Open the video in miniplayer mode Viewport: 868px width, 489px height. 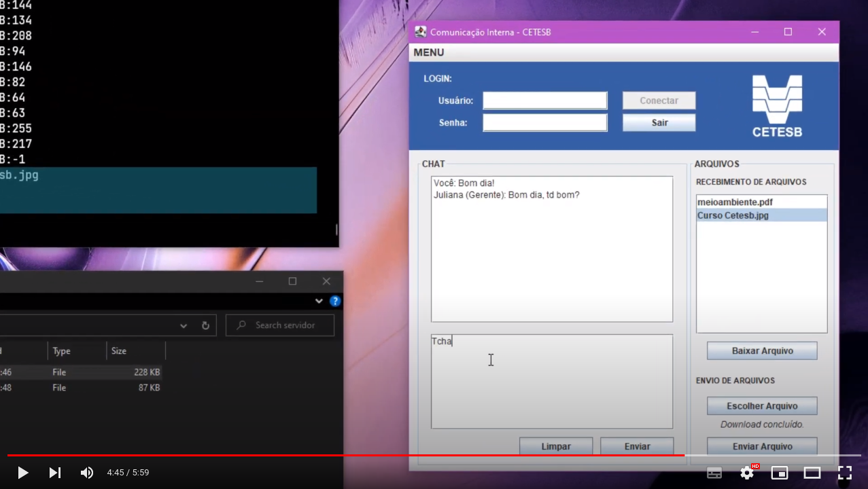(780, 472)
